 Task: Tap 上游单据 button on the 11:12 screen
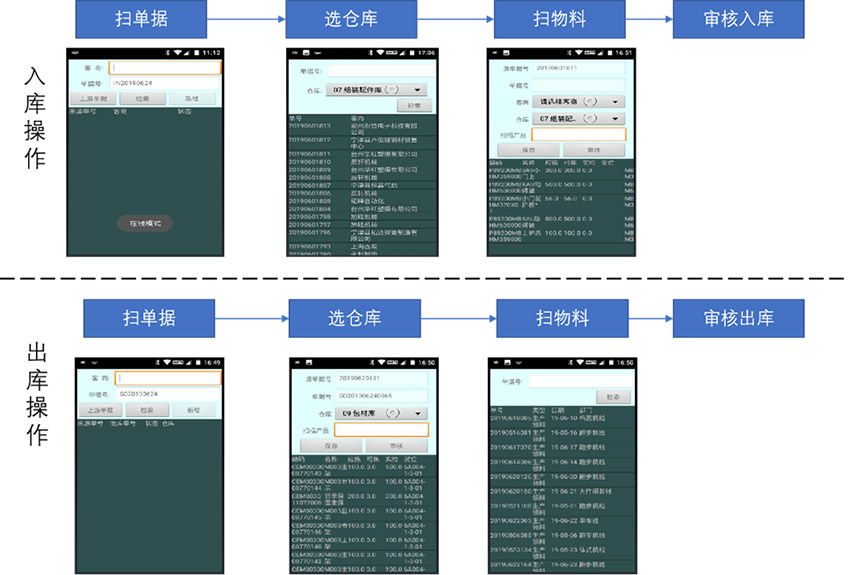pyautogui.click(x=93, y=99)
